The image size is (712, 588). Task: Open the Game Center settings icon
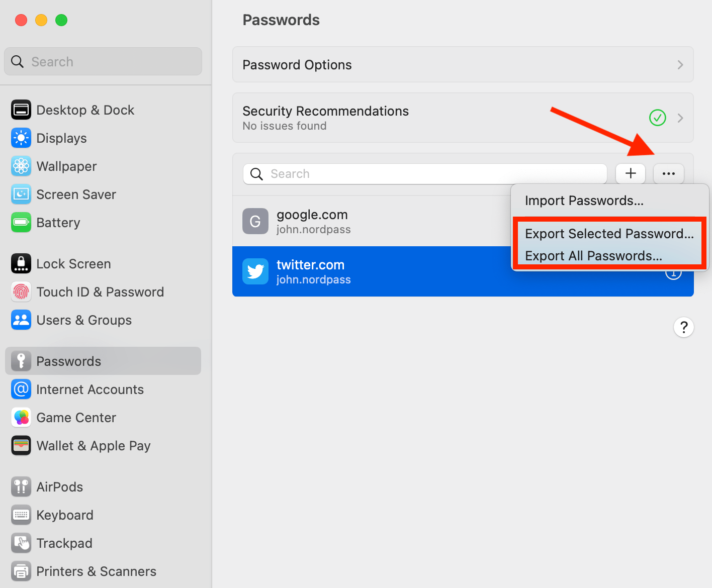tap(21, 417)
